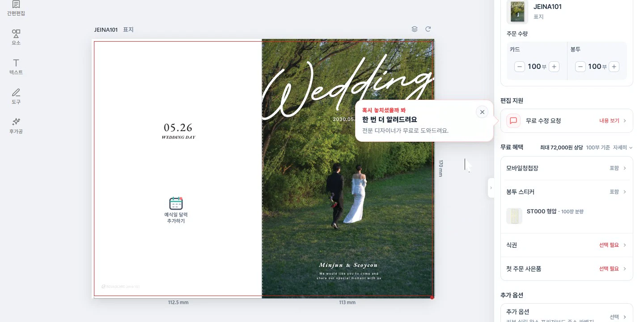Click 내용 보기 link
The image size is (644, 322).
609,121
